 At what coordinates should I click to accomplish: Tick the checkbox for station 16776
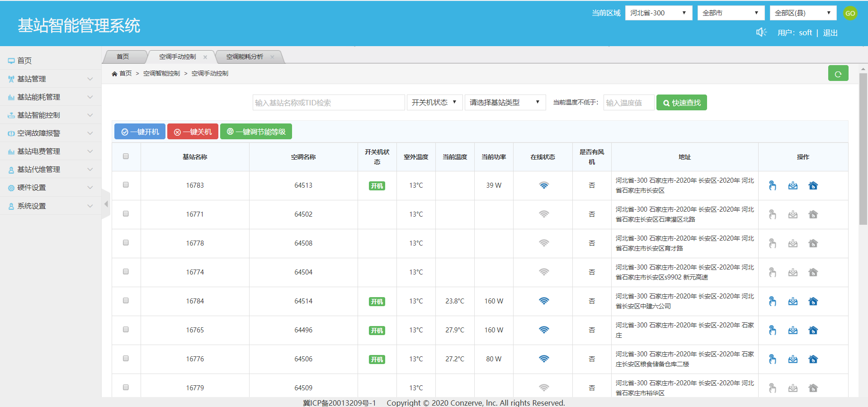point(126,358)
